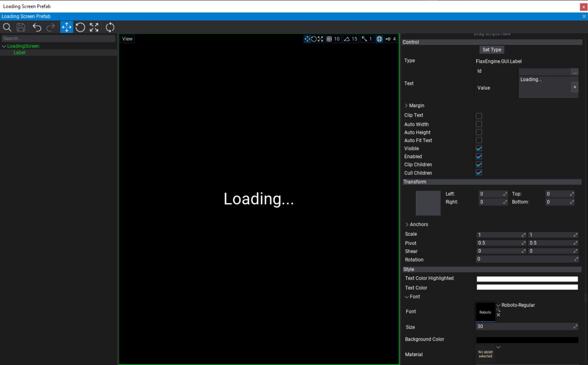Click the plus button beside text Value
The image size is (588, 365).
575,87
